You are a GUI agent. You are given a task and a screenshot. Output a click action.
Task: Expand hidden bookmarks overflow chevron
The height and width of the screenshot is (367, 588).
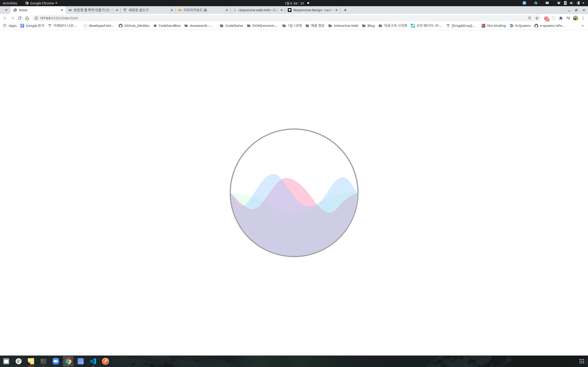click(x=582, y=25)
